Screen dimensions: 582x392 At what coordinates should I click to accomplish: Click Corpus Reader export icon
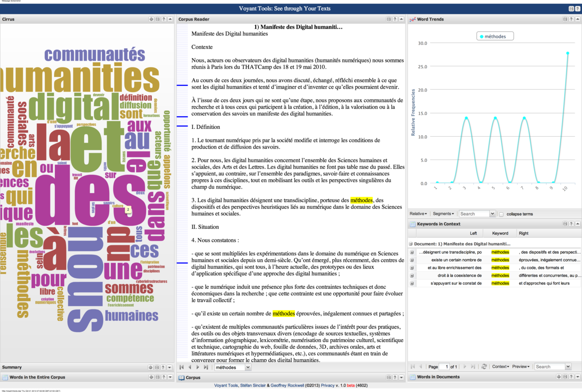[388, 19]
